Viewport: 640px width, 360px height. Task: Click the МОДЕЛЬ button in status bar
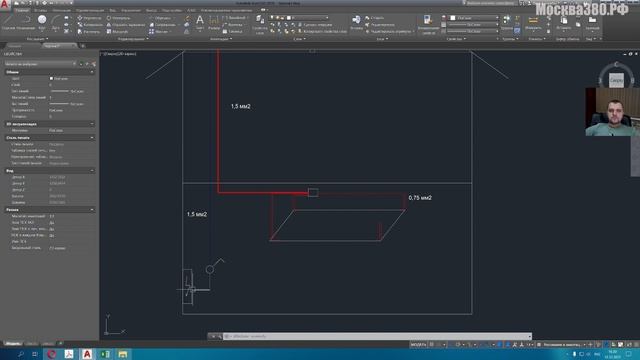click(418, 344)
